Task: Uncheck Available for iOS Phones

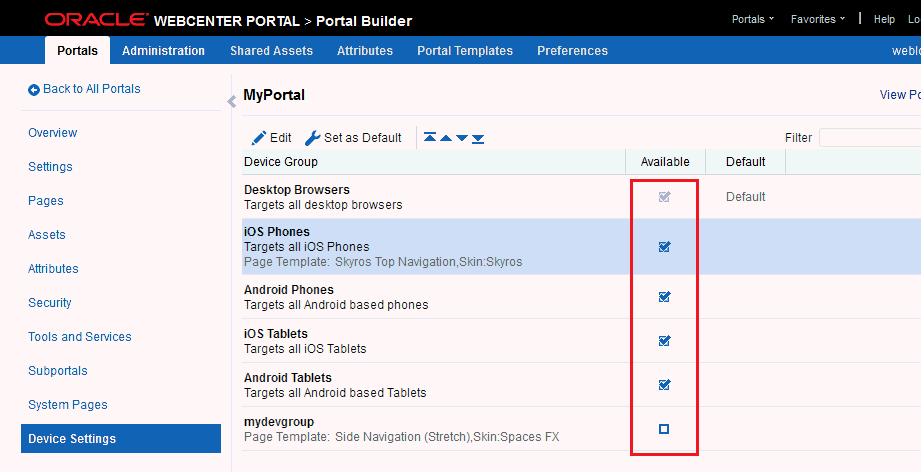Action: (x=664, y=247)
